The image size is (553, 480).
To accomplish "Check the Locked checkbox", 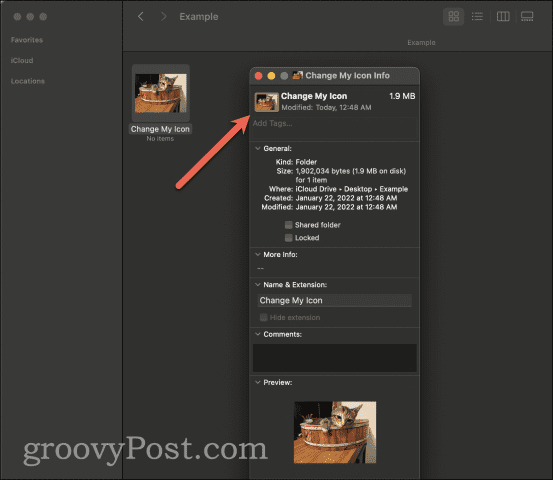I will pyautogui.click(x=288, y=238).
